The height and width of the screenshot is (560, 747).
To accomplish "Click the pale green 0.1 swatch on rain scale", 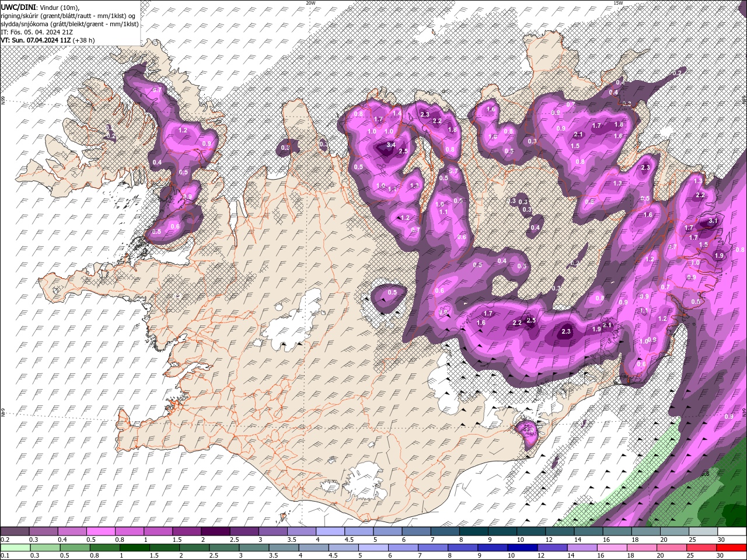I will pos(16,548).
